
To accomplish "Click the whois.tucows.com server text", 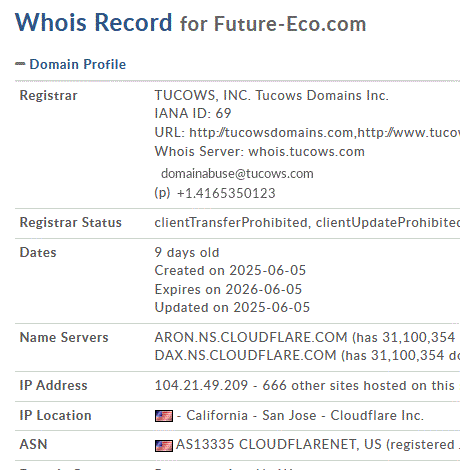I will [306, 151].
